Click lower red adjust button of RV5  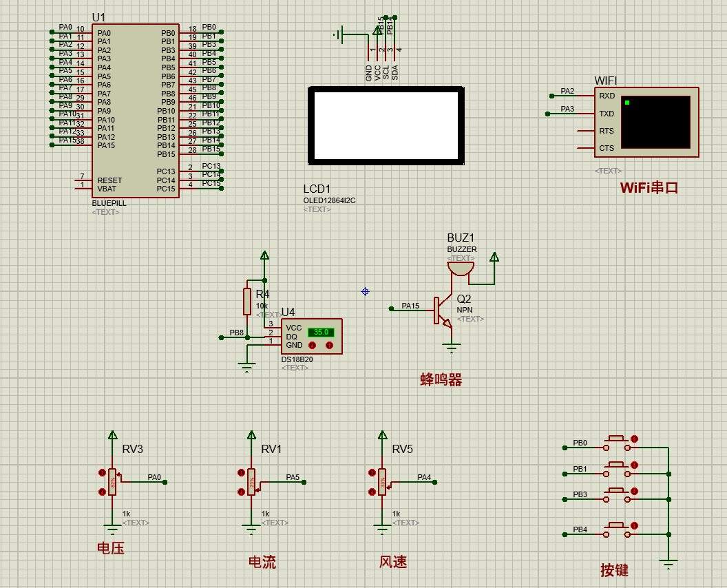pos(372,492)
